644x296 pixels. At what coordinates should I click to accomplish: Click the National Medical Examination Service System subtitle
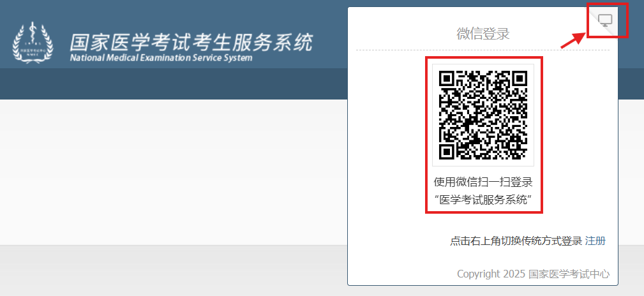161,58
